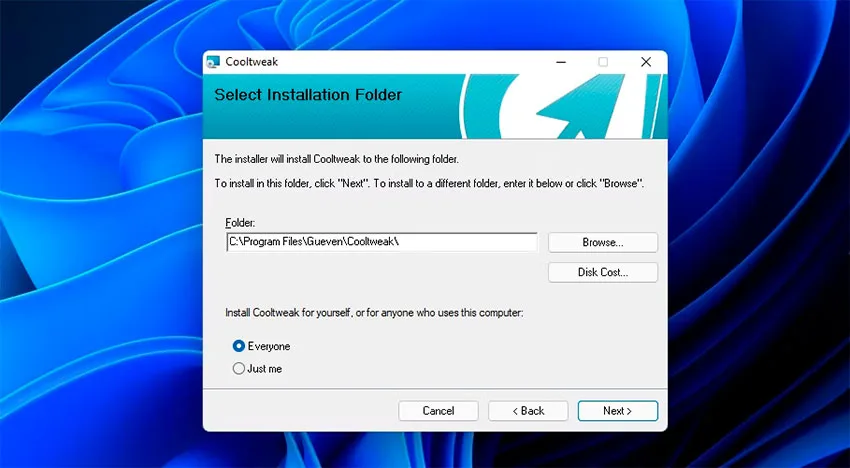
Task: Continue with the Next button
Action: tap(617, 411)
